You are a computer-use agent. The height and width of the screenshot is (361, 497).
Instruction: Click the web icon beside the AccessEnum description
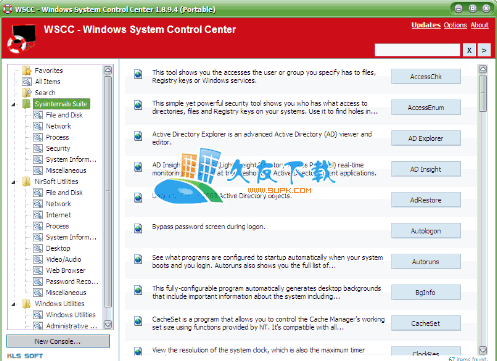(138, 105)
